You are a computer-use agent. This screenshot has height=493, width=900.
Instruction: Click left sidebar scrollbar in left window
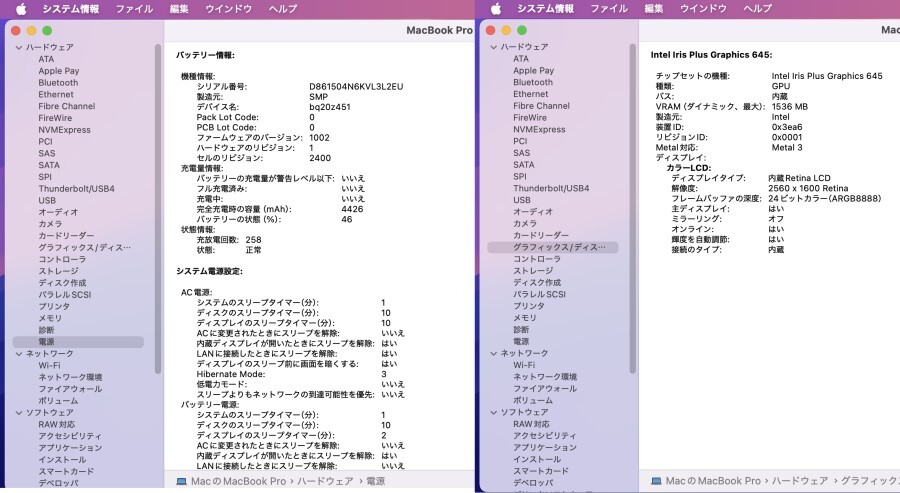pos(157,209)
